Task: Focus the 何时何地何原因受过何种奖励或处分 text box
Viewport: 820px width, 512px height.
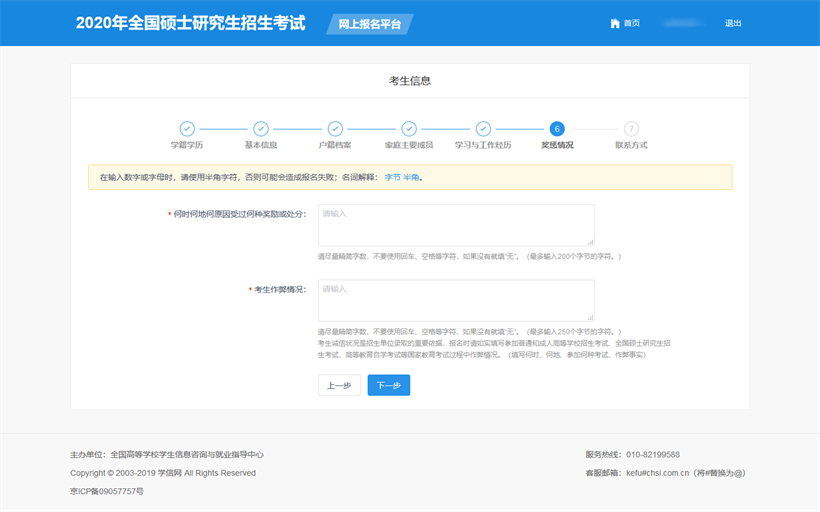Action: 456,224
